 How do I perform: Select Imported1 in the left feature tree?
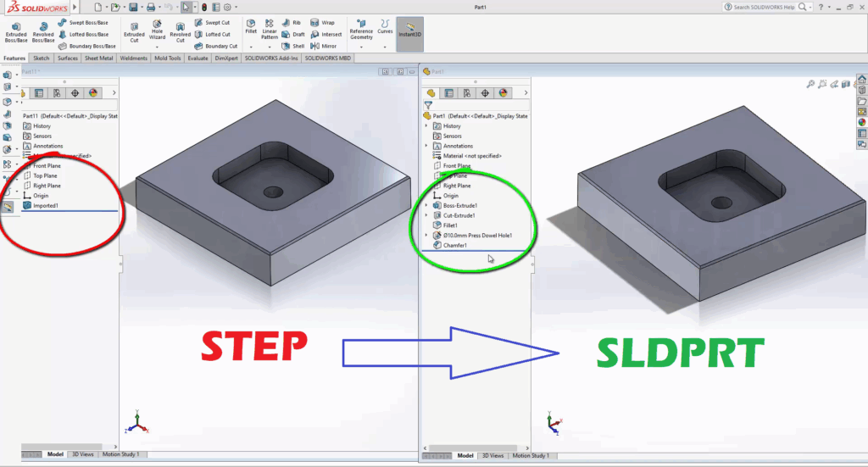pos(46,205)
